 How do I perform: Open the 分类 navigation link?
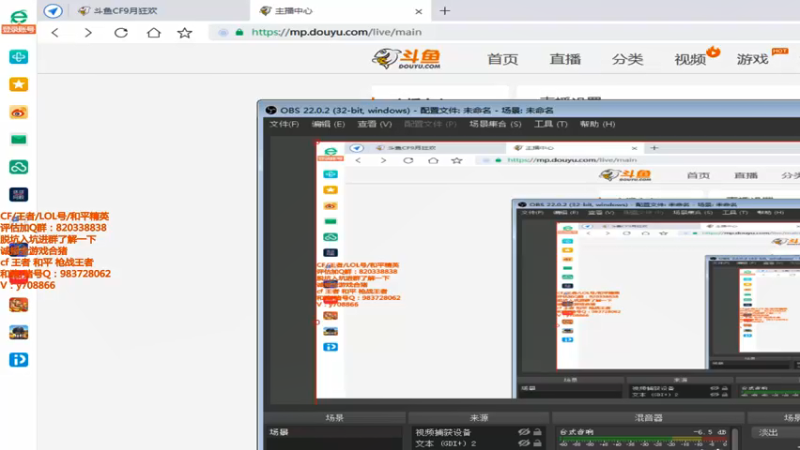point(627,59)
